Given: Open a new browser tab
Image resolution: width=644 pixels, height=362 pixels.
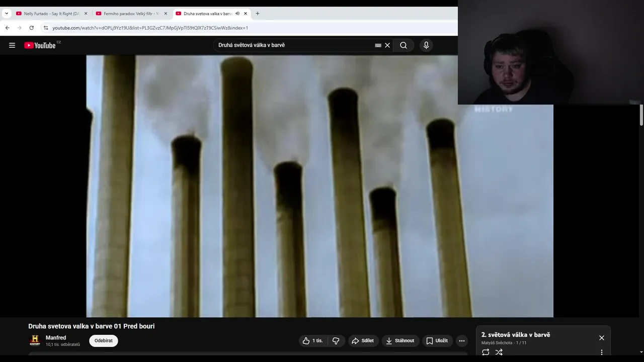Looking at the screenshot, I should 258,14.
